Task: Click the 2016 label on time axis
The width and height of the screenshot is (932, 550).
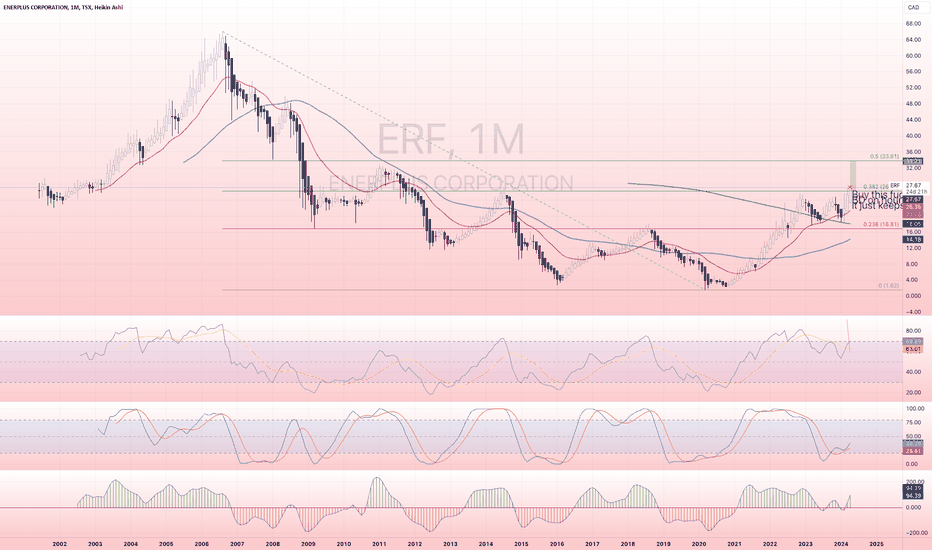Action: click(x=557, y=543)
